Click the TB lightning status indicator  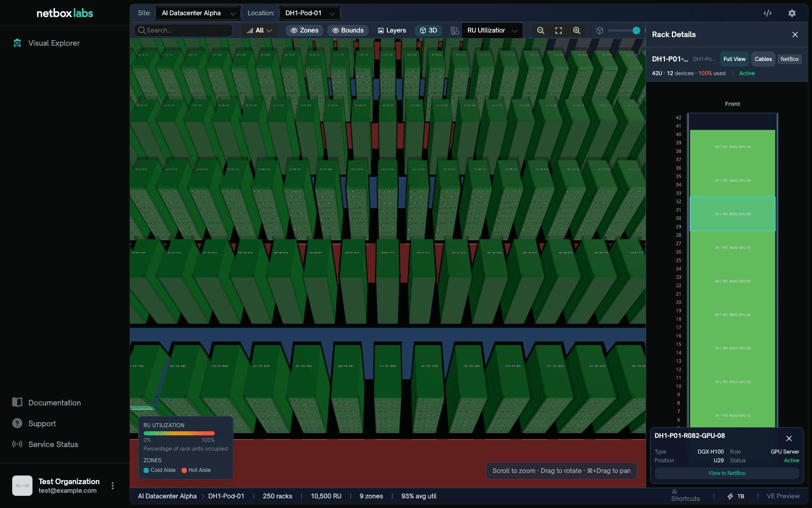(735, 496)
